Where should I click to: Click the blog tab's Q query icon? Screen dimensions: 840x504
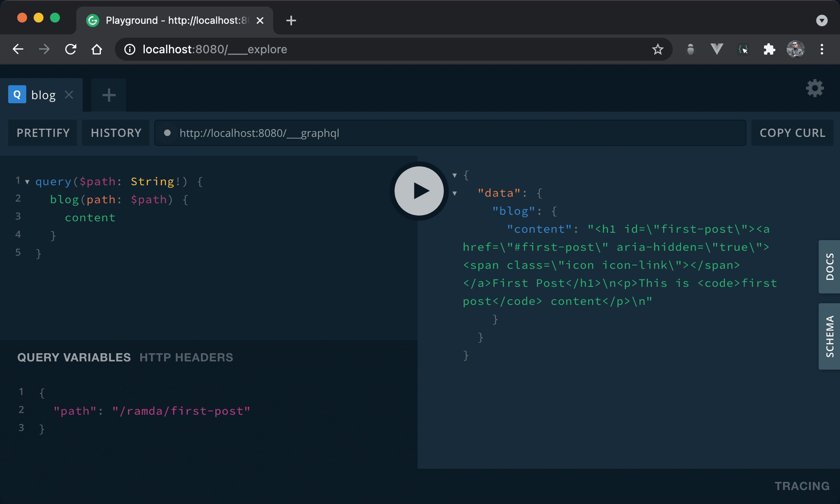pos(17,95)
